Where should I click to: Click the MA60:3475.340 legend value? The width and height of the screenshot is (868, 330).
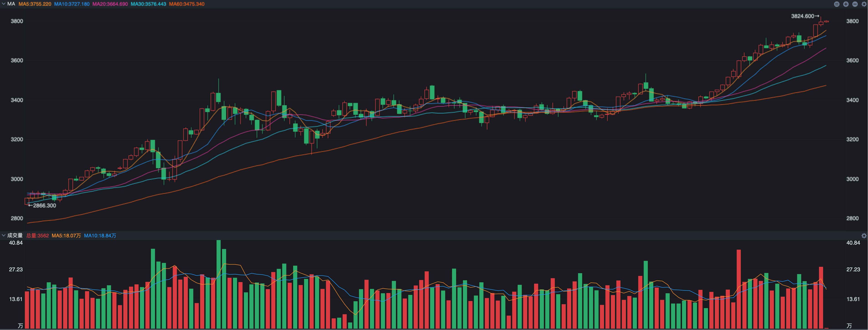point(187,4)
